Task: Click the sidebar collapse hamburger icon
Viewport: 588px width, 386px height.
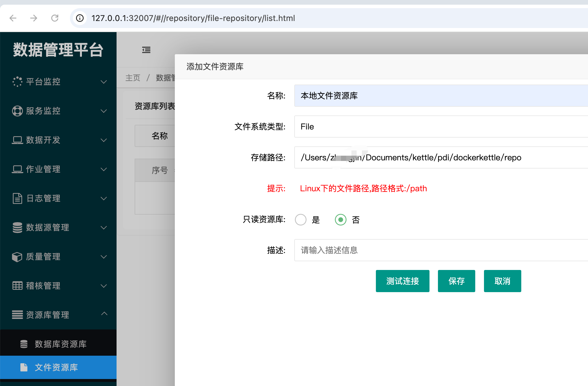Action: pos(146,50)
